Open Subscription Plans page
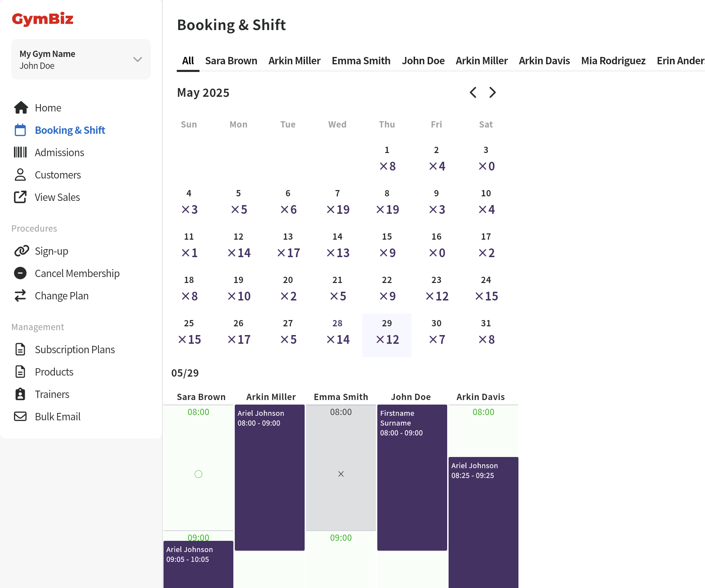Image resolution: width=705 pixels, height=588 pixels. click(x=75, y=349)
